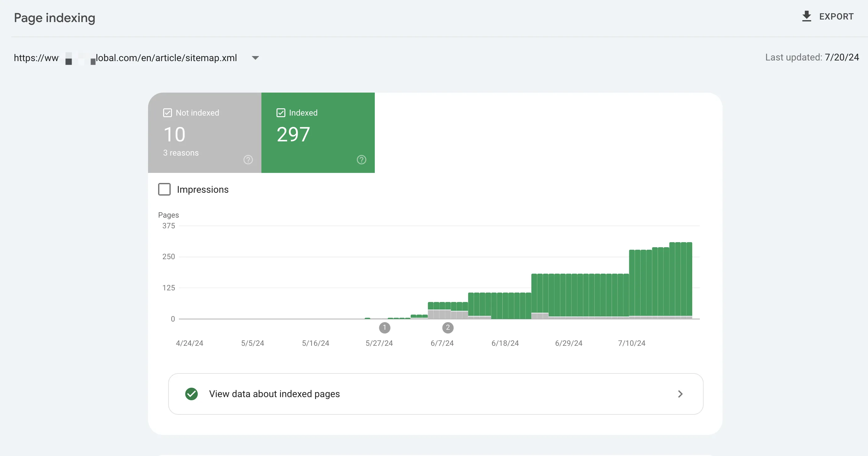868x456 pixels.
Task: Open View data about indexed pages
Action: tap(436, 394)
